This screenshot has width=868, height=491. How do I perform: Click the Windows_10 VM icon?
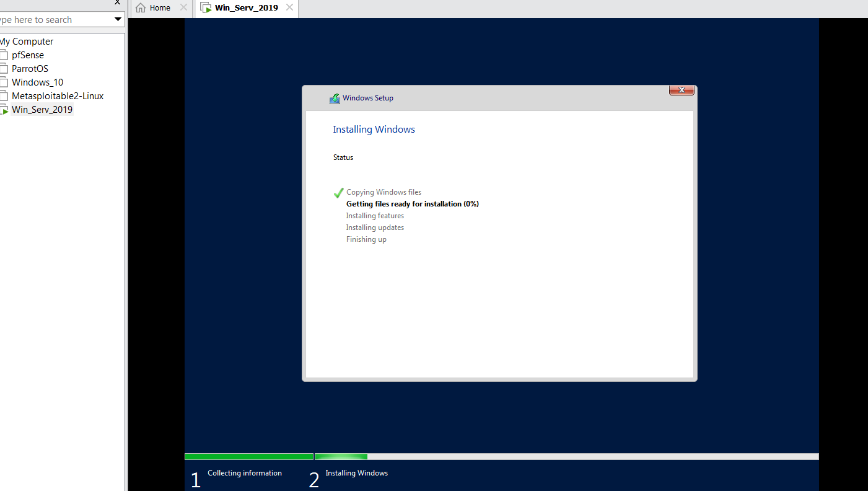click(x=4, y=82)
